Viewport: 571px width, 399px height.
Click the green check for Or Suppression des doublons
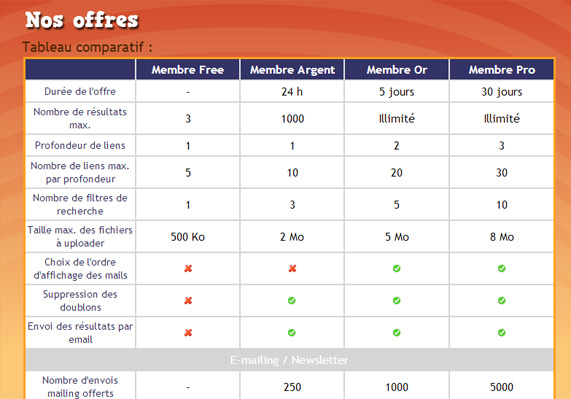point(397,300)
